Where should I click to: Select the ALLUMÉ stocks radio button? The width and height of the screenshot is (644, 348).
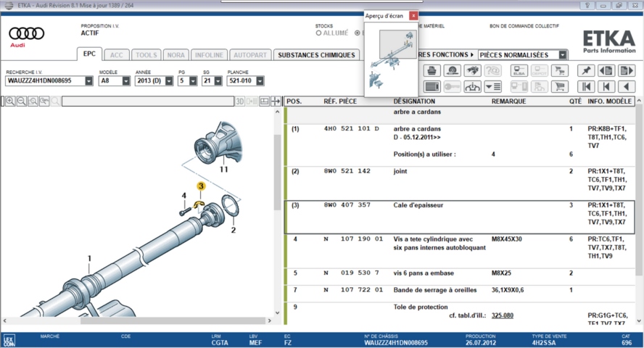(318, 33)
